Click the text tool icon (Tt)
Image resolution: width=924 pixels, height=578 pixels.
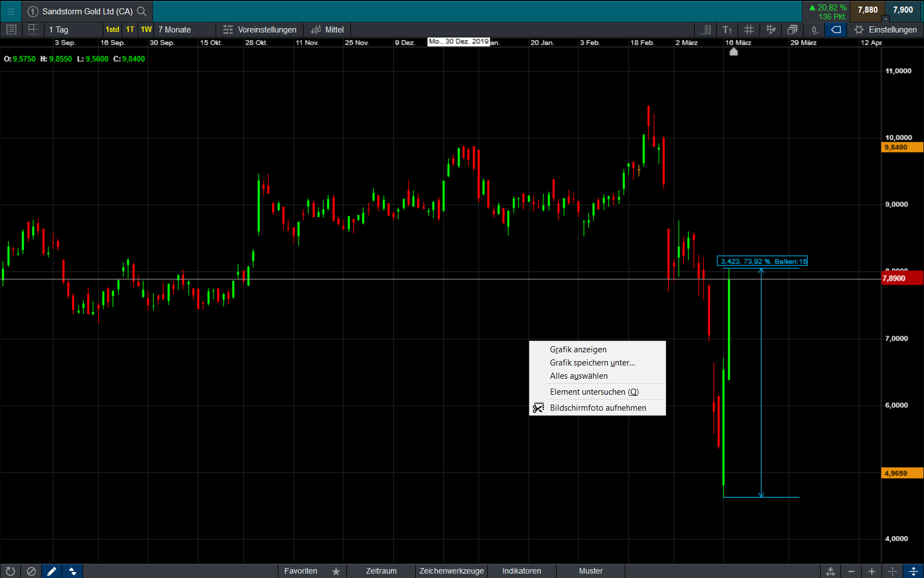pos(727,30)
